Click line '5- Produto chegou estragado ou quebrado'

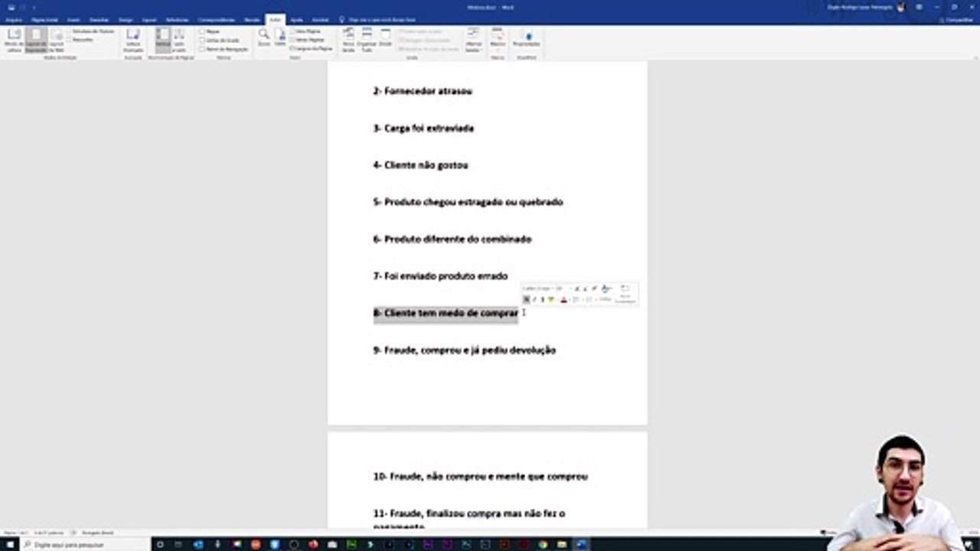tap(468, 202)
